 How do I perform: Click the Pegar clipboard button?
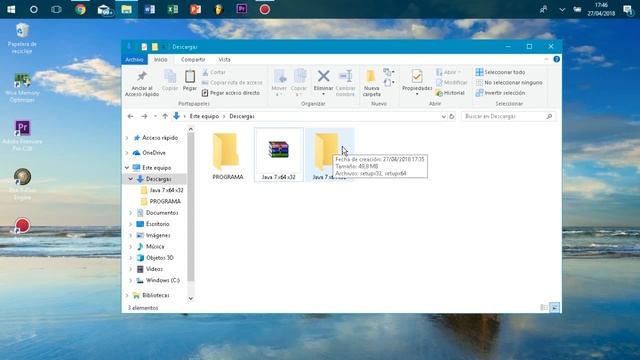pyautogui.click(x=190, y=80)
